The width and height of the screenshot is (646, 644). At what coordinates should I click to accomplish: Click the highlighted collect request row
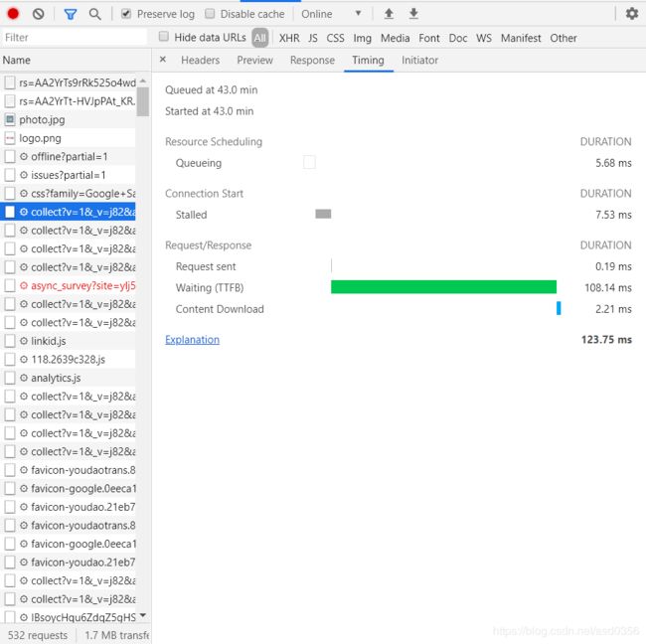[68, 212]
